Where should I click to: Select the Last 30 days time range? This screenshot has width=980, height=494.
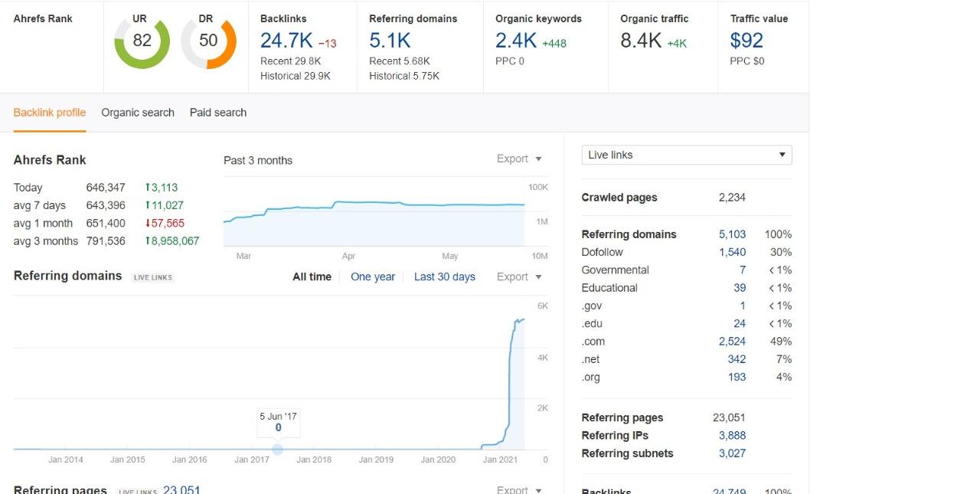coord(445,276)
